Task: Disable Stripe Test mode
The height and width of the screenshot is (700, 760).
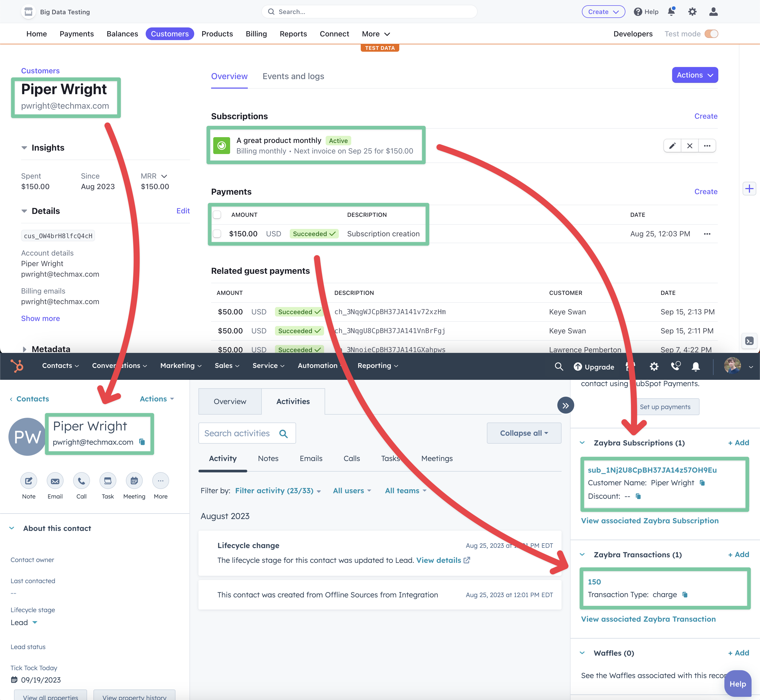Action: pyautogui.click(x=712, y=34)
